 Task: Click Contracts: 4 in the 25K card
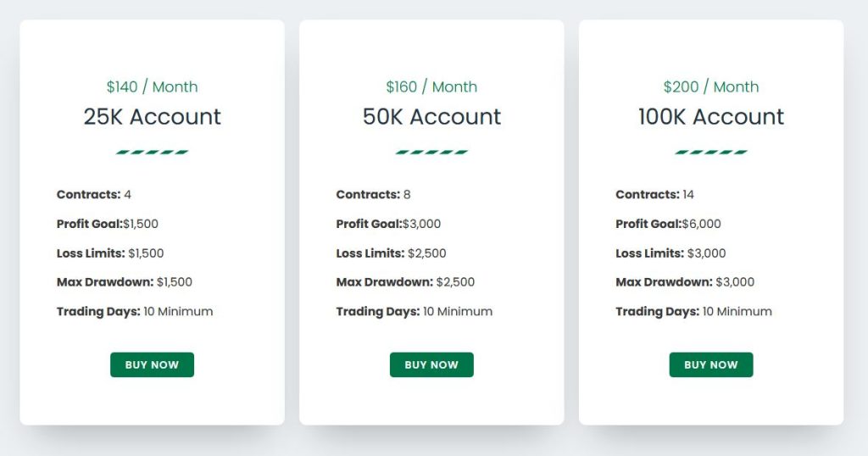click(94, 195)
